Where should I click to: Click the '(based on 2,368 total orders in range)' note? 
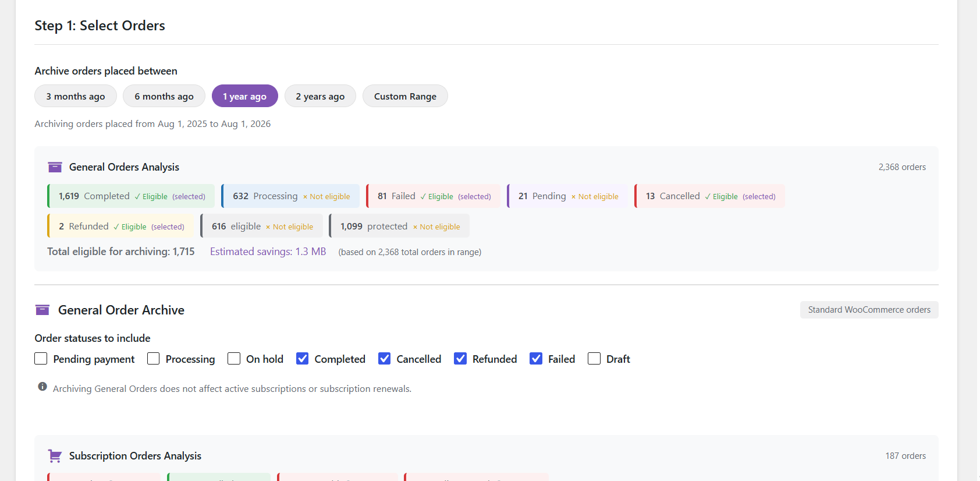410,252
